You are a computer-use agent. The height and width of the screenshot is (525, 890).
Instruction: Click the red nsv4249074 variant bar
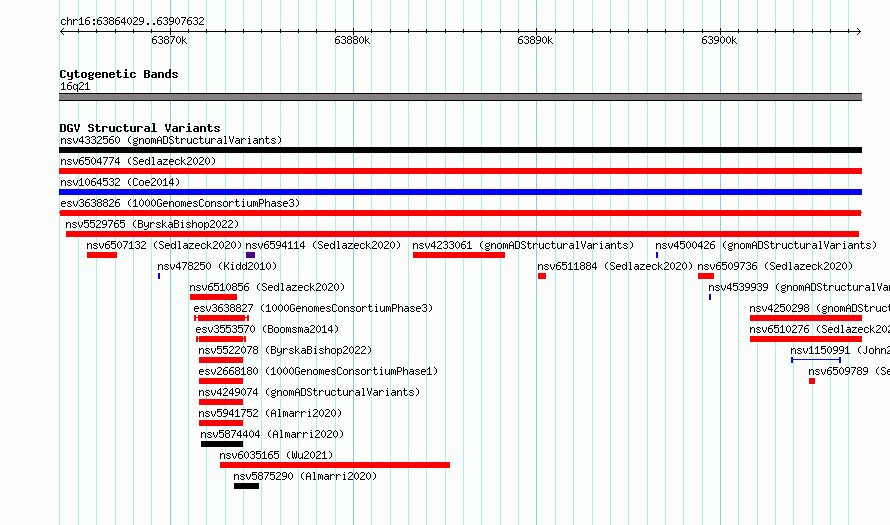point(221,402)
